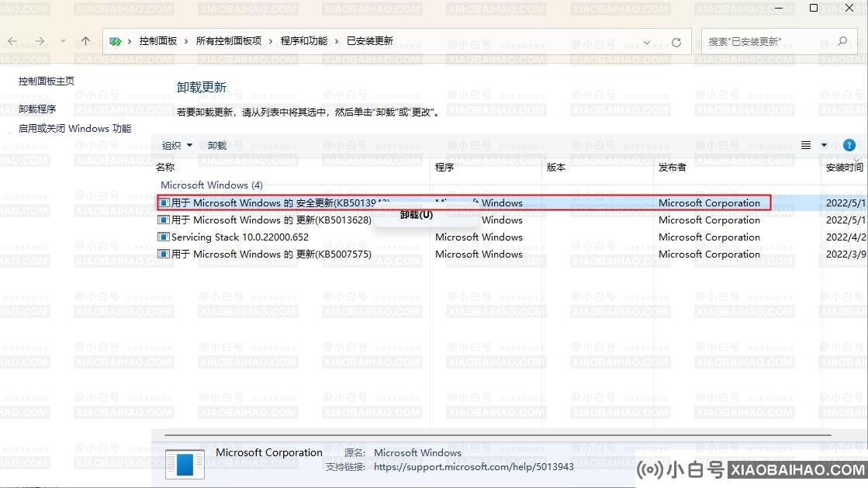Open recent locations dropdown arrow

(x=63, y=41)
